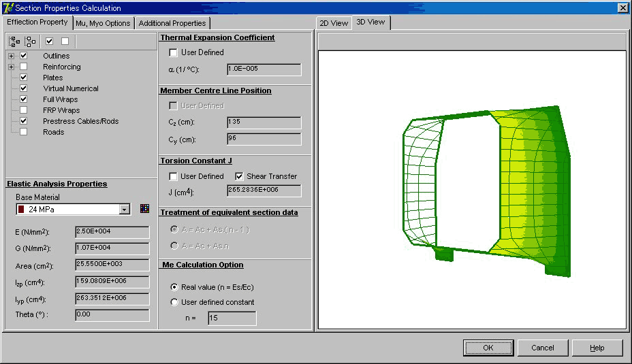
Task: Expand the Outlines tree node
Action: point(12,56)
